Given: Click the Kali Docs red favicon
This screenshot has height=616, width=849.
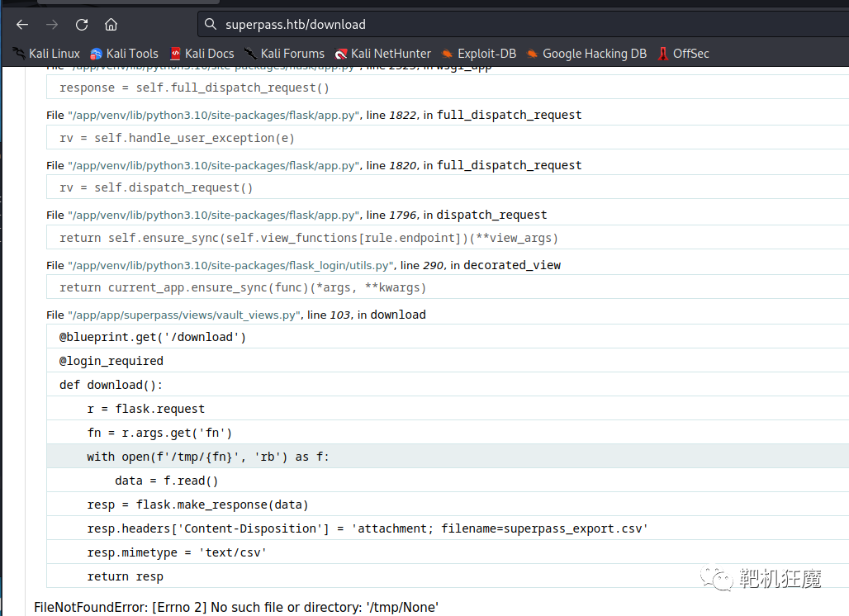Looking at the screenshot, I should (x=175, y=54).
